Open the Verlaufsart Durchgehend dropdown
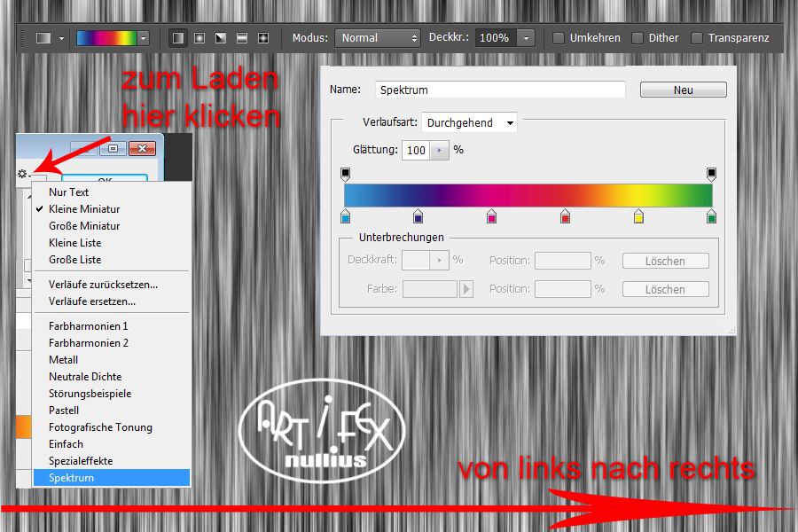Screen dimensions: 798x532 (469, 122)
